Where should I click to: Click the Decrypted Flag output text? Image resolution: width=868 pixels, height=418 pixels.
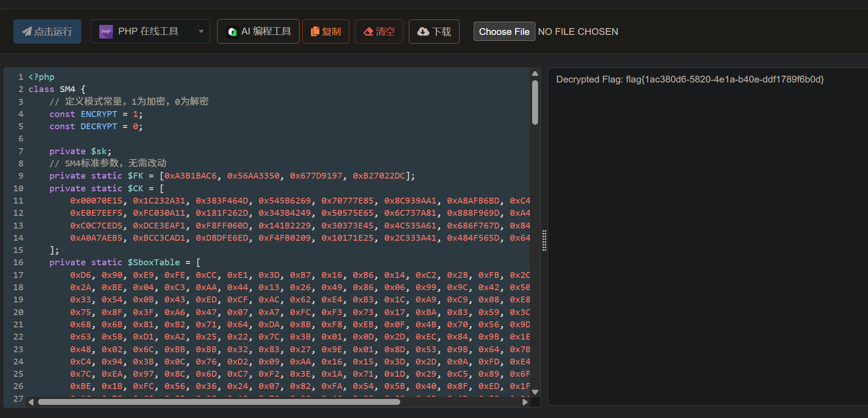(x=689, y=79)
